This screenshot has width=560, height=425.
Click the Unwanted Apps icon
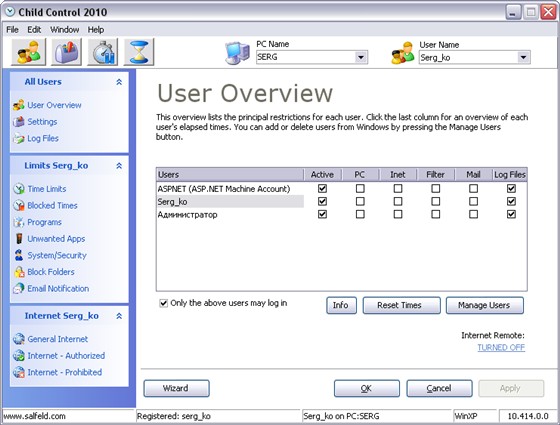point(19,239)
